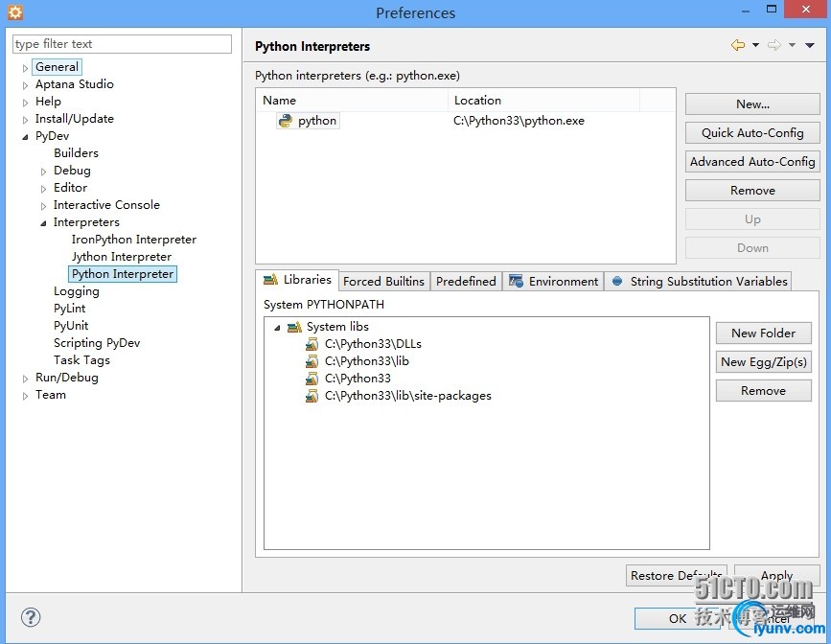Select C:\Python33\DLLs path entry
Image resolution: width=831 pixels, height=644 pixels.
tap(373, 344)
